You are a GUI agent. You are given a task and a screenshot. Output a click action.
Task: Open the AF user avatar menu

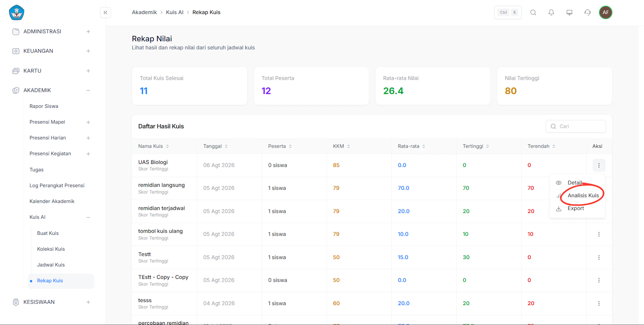[605, 13]
